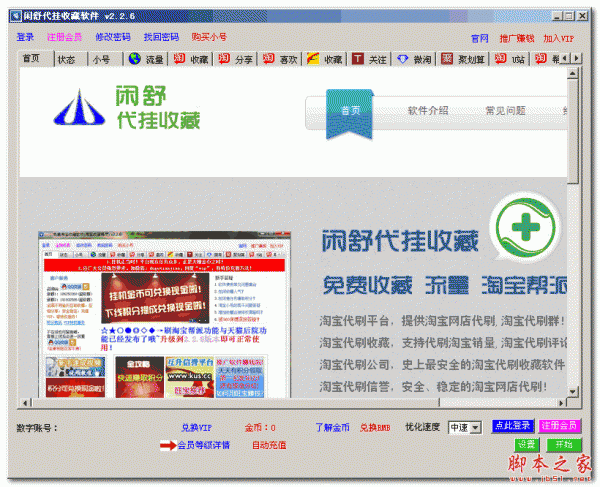Click the green 开始 button
The width and height of the screenshot is (600, 487).
point(564,445)
